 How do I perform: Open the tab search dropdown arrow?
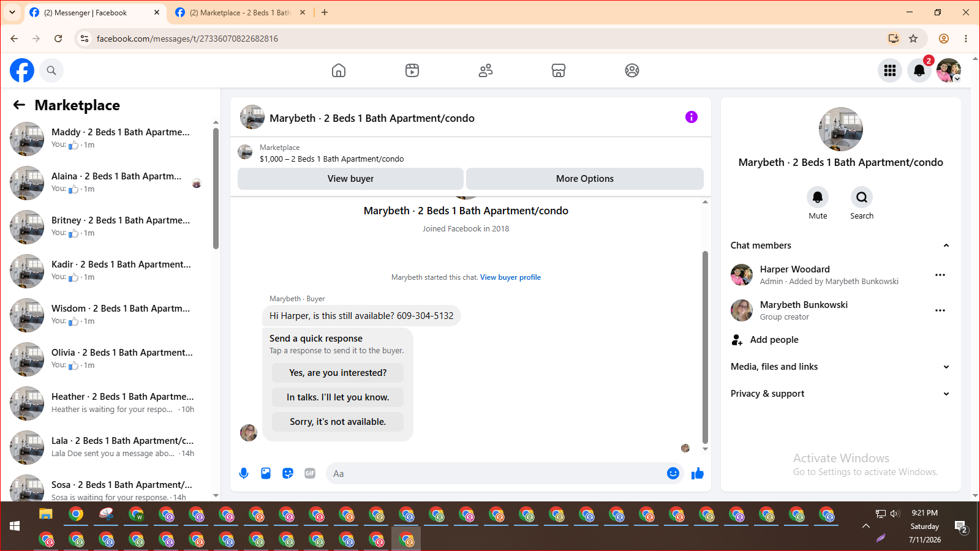coord(12,12)
